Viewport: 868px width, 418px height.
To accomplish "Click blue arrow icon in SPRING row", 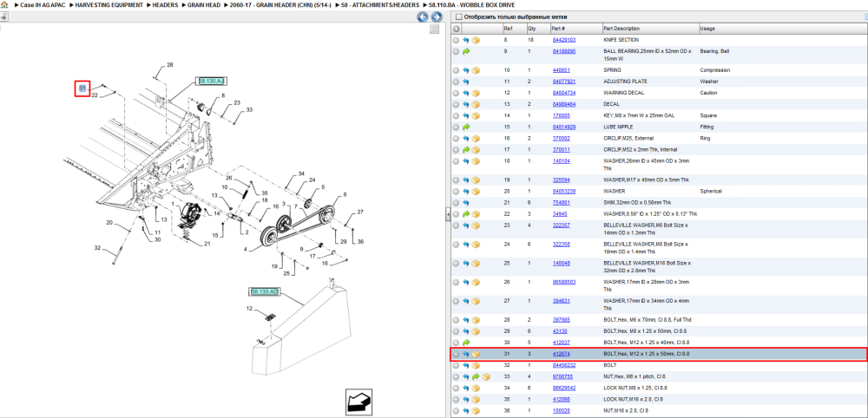I will pos(466,71).
